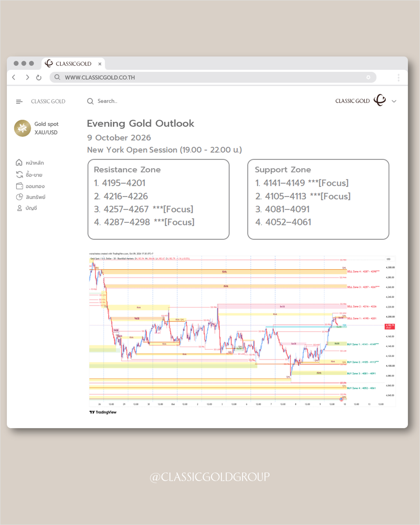Click the Support Zone heading

tap(283, 170)
